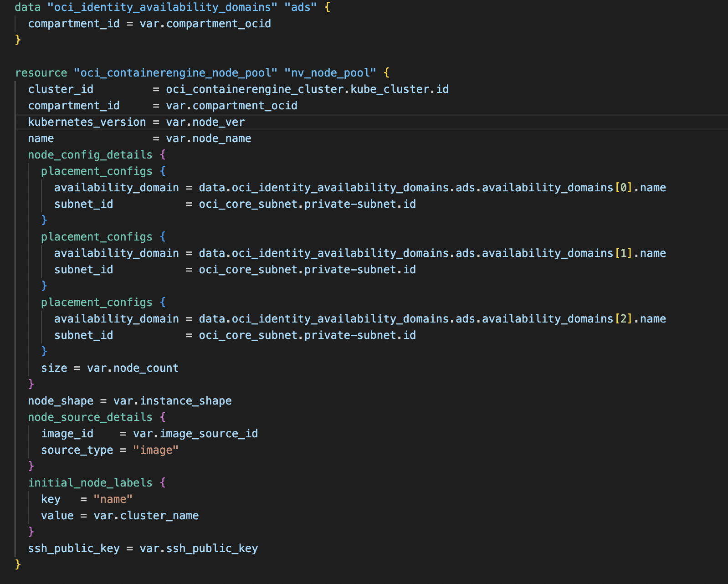Click the data keyword

click(28, 7)
